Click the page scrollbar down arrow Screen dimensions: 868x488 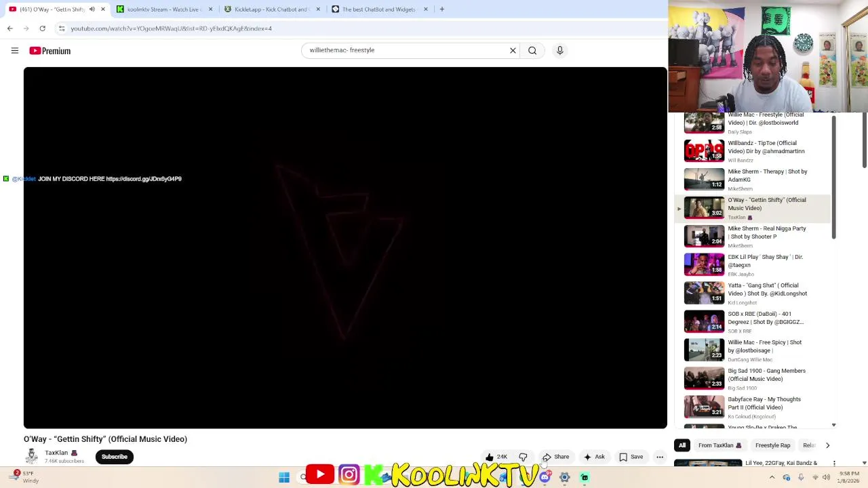(x=864, y=463)
